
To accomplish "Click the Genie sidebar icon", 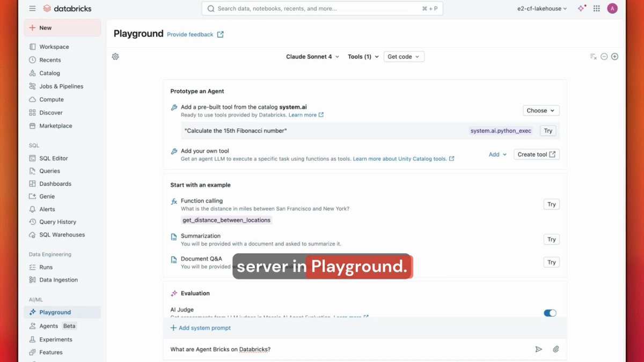I will pyautogui.click(x=33, y=196).
